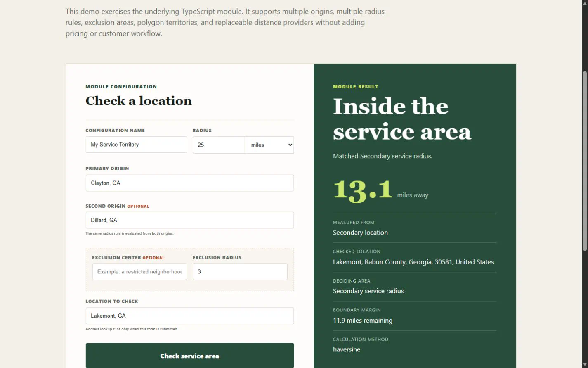Image resolution: width=588 pixels, height=368 pixels.
Task: Click the 'CHECKED LOCATION' label
Action: pos(357,252)
